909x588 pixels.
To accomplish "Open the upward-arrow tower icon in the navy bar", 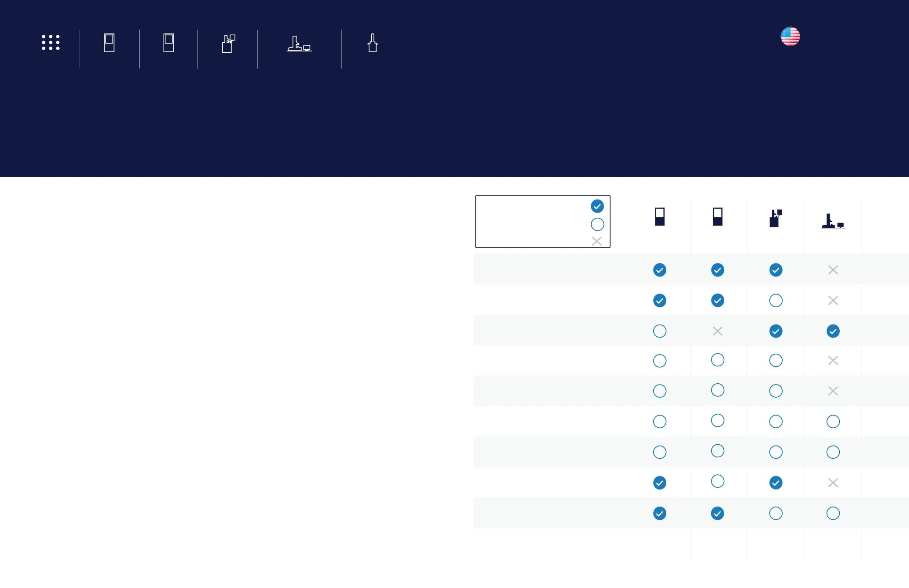I will [x=373, y=43].
